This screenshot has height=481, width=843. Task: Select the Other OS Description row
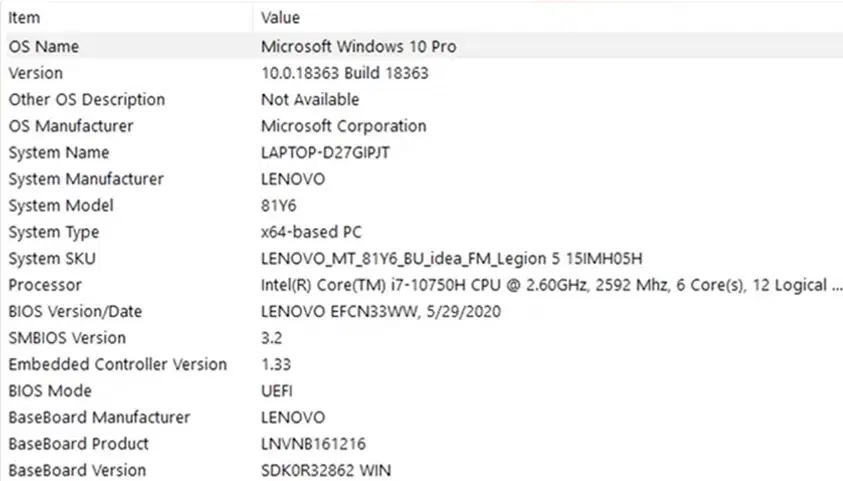point(424,99)
